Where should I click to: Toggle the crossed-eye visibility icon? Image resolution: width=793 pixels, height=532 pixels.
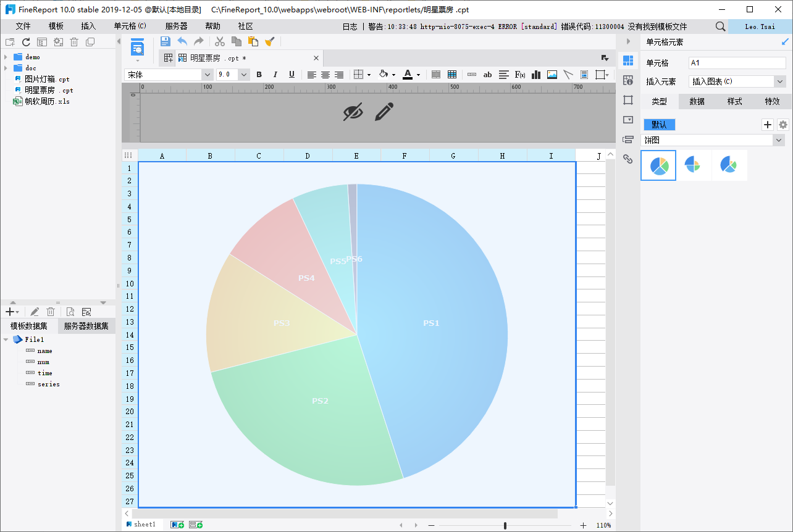(353, 112)
